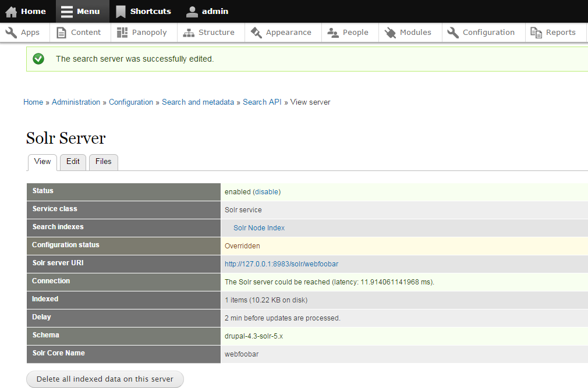Click the Structure hierarchy icon
588x388 pixels.
(x=189, y=33)
